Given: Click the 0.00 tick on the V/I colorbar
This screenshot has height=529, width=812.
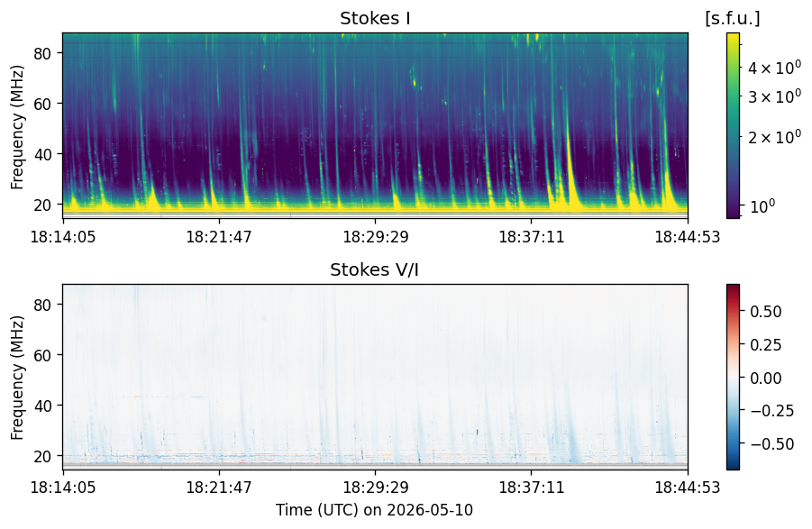Looking at the screenshot, I should tap(765, 378).
